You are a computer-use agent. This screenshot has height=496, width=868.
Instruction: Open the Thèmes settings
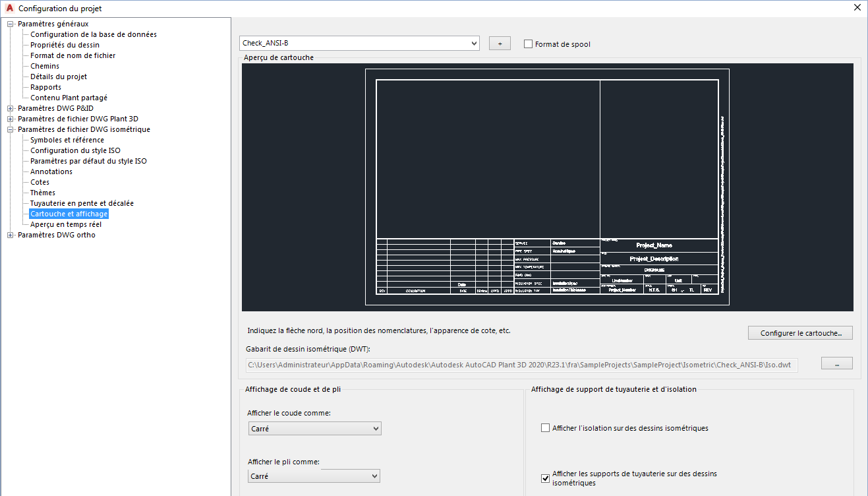43,193
